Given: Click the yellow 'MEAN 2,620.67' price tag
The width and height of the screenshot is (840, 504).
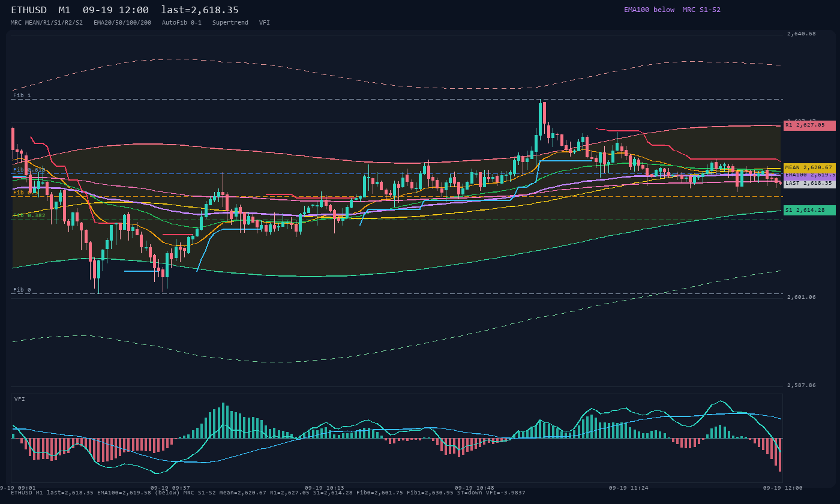Looking at the screenshot, I should [809, 168].
